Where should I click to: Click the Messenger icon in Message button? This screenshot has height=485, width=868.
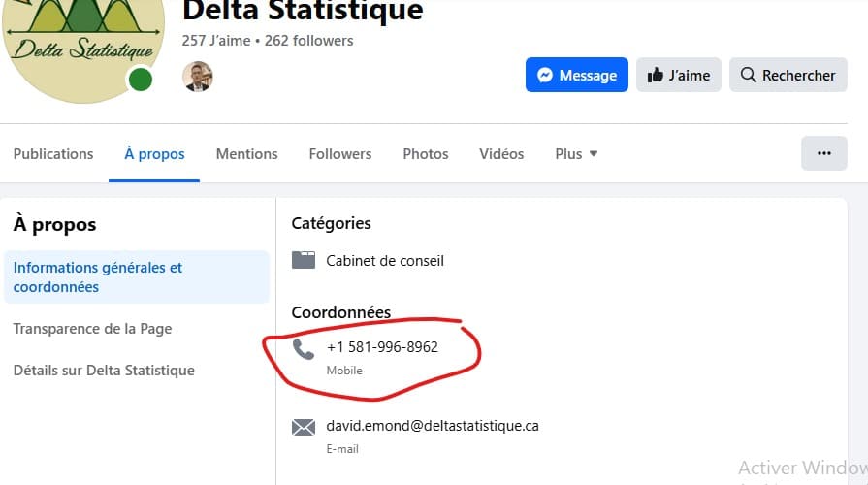(546, 75)
